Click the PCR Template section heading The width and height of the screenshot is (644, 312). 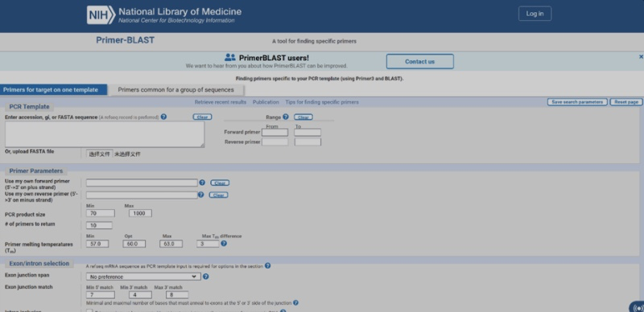coord(29,107)
